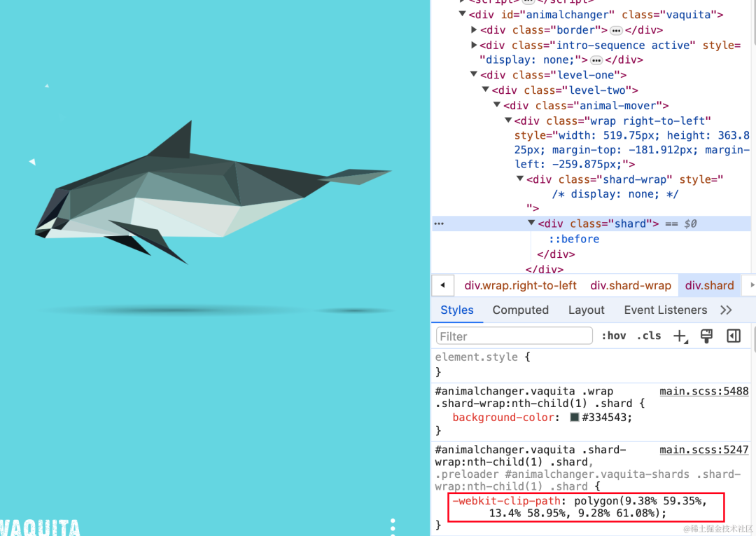Expand the border div node

tap(474, 30)
